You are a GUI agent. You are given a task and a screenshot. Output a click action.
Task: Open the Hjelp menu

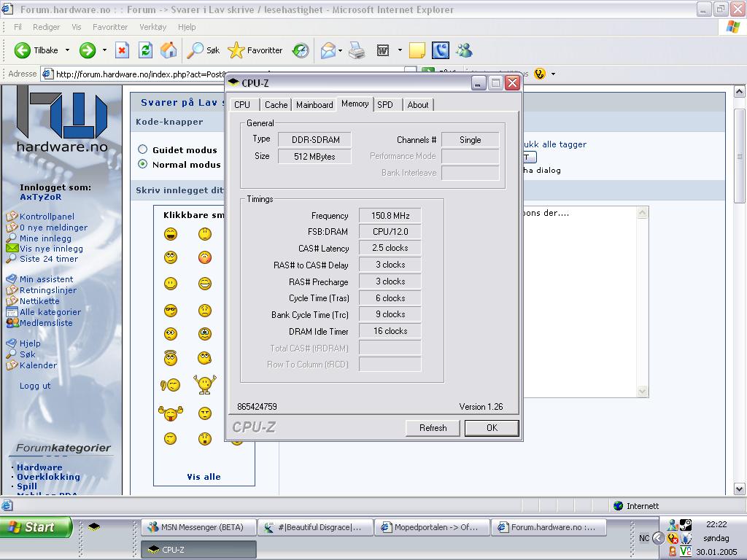click(187, 27)
